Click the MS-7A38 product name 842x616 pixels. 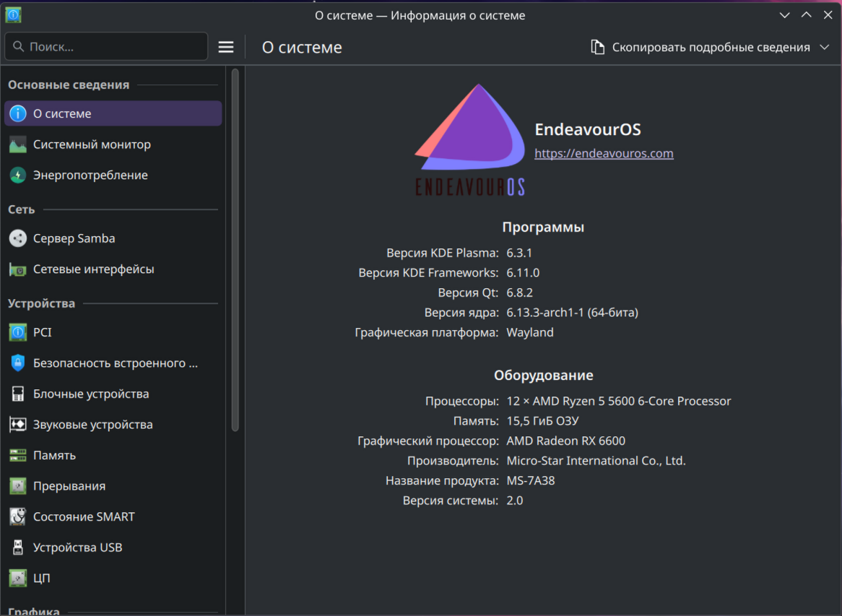pyautogui.click(x=531, y=481)
